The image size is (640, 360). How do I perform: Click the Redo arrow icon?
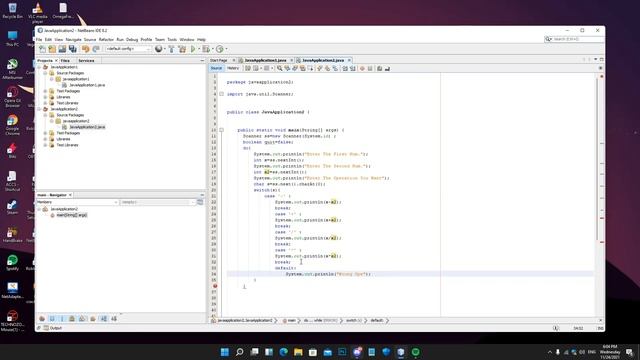pyautogui.click(x=96, y=49)
